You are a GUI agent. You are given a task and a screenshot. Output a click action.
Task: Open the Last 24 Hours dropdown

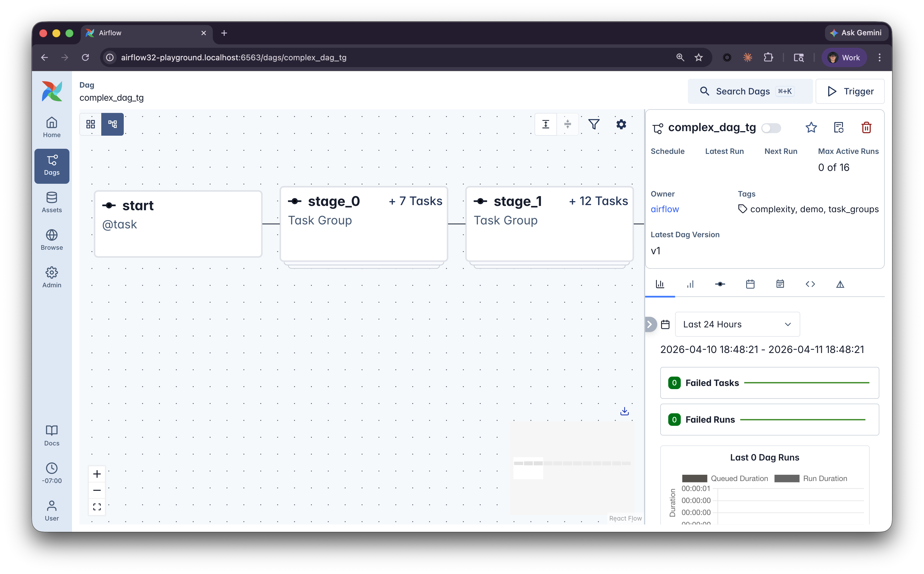coord(737,324)
